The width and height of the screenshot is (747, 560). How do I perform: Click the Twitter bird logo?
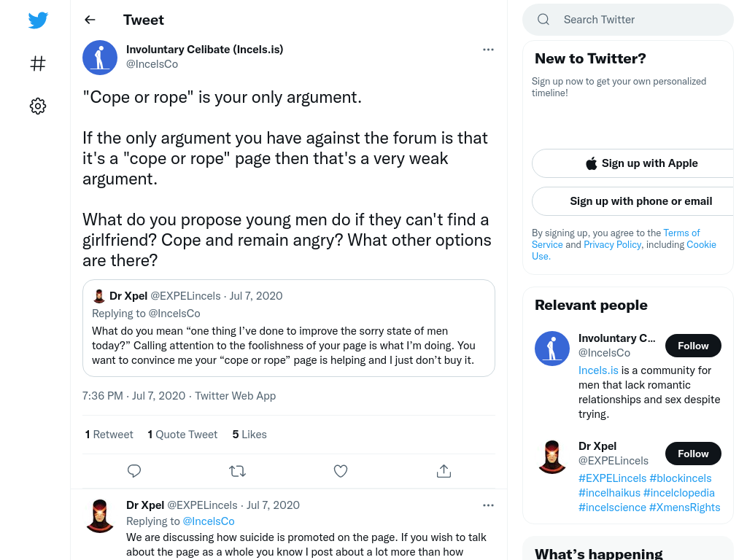pos(38,20)
